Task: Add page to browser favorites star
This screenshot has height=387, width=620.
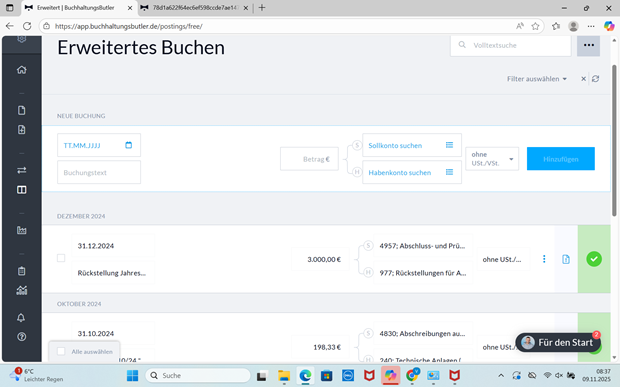Action: tap(535, 26)
